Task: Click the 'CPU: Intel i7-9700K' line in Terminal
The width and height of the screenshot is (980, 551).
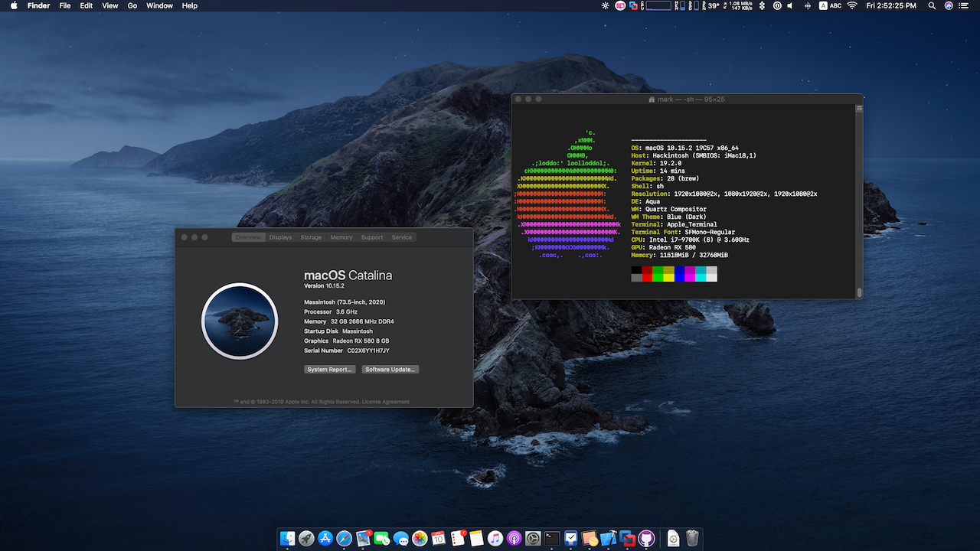Action: point(690,240)
